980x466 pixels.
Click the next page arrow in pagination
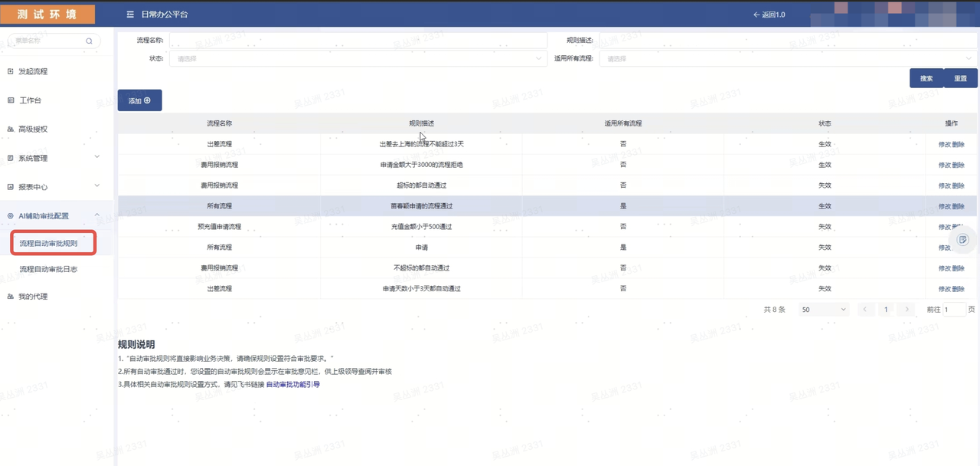pyautogui.click(x=906, y=310)
